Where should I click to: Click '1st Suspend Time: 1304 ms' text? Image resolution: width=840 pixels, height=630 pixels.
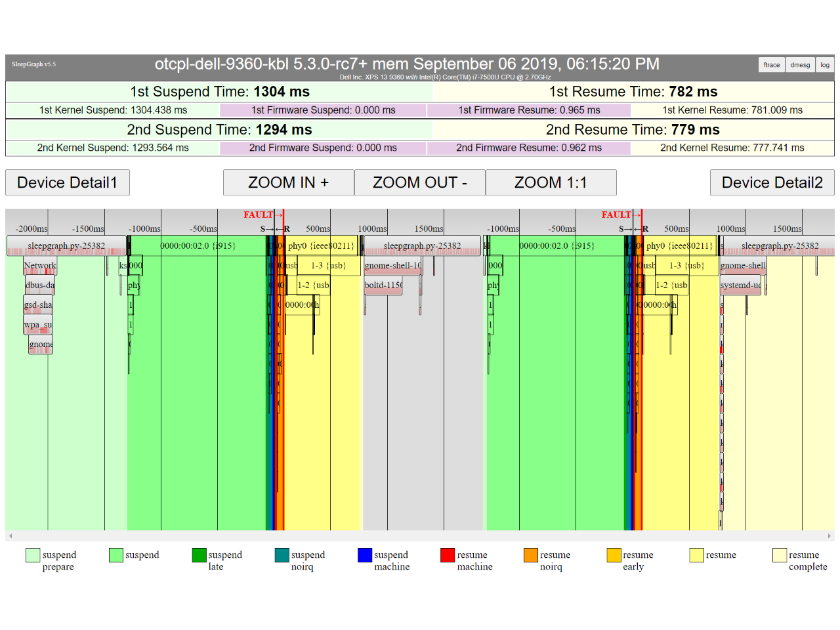(x=220, y=92)
